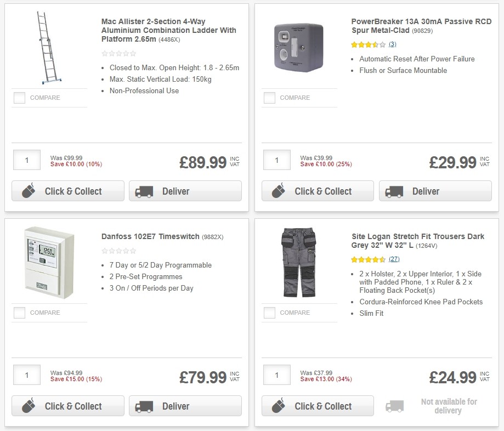This screenshot has width=504, height=431.
Task: Choose Deliver for the Mac Allister ladder
Action: [x=185, y=191]
